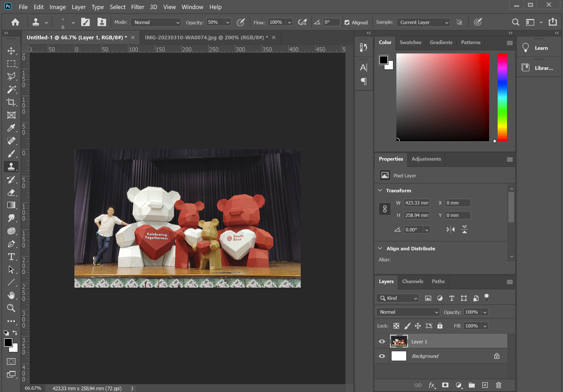This screenshot has width=563, height=392.
Task: Select the Layer 1 thumbnail
Action: [x=399, y=341]
